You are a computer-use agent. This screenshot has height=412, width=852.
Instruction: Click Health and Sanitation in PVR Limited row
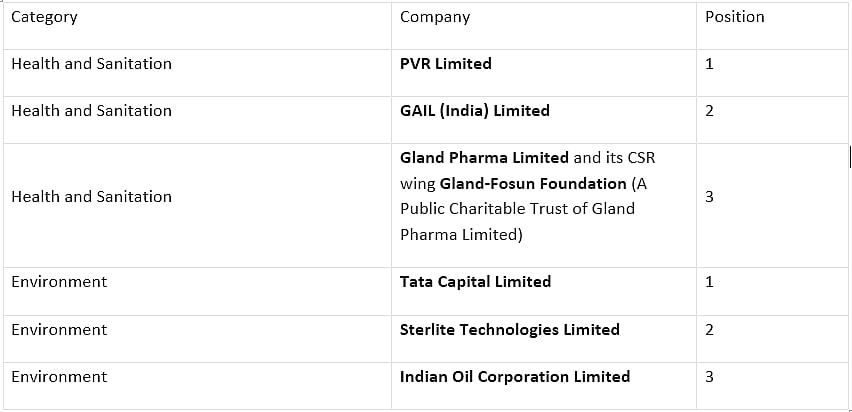pyautogui.click(x=91, y=64)
